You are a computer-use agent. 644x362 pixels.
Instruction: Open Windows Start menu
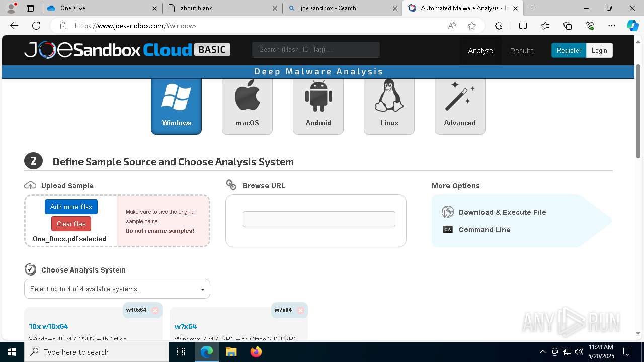pyautogui.click(x=12, y=352)
